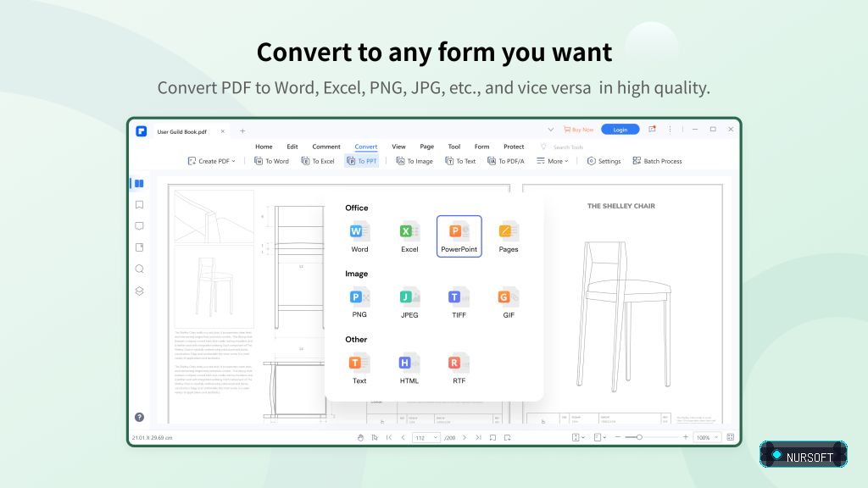Open the Comment tab
This screenshot has height=488, width=868.
pyautogui.click(x=326, y=147)
